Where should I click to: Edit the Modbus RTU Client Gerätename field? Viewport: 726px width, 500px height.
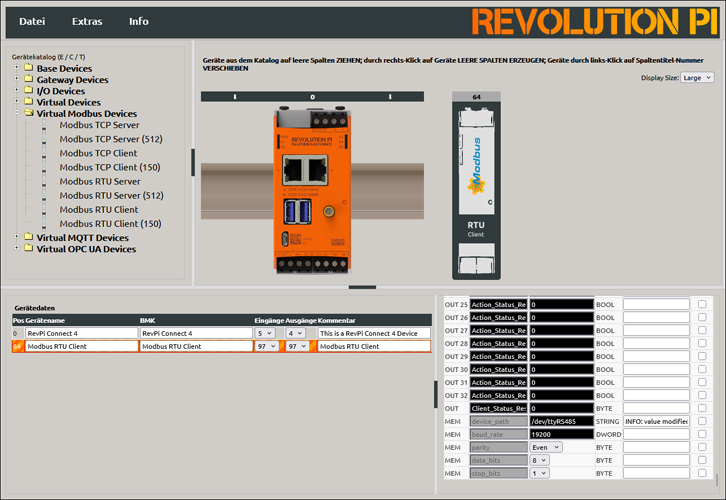(81, 346)
